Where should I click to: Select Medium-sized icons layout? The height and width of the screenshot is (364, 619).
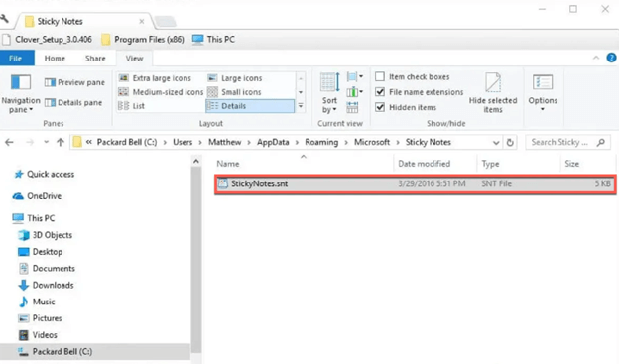click(x=161, y=92)
